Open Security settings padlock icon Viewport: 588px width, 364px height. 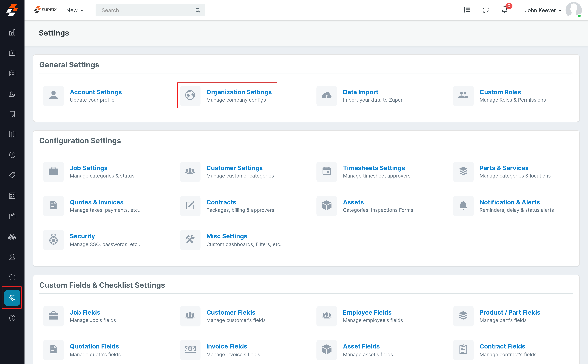pos(53,240)
